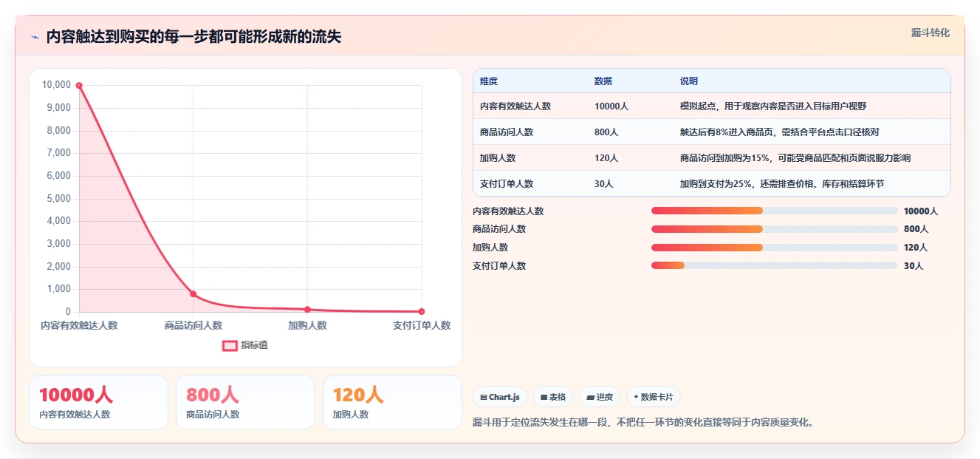Click progress bar for 商品访问人数
The image size is (980, 459).
(x=775, y=229)
